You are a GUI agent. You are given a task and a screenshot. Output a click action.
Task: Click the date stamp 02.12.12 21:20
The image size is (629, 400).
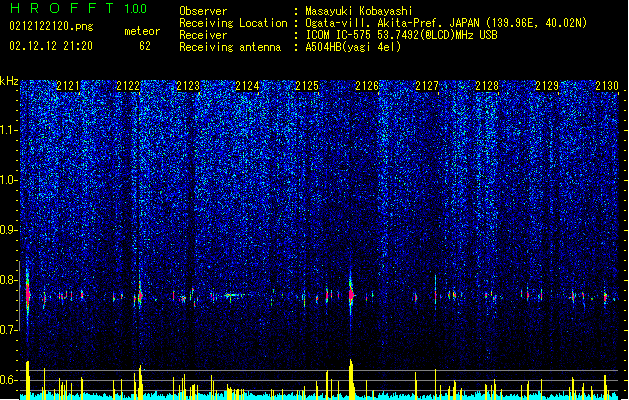(51, 46)
